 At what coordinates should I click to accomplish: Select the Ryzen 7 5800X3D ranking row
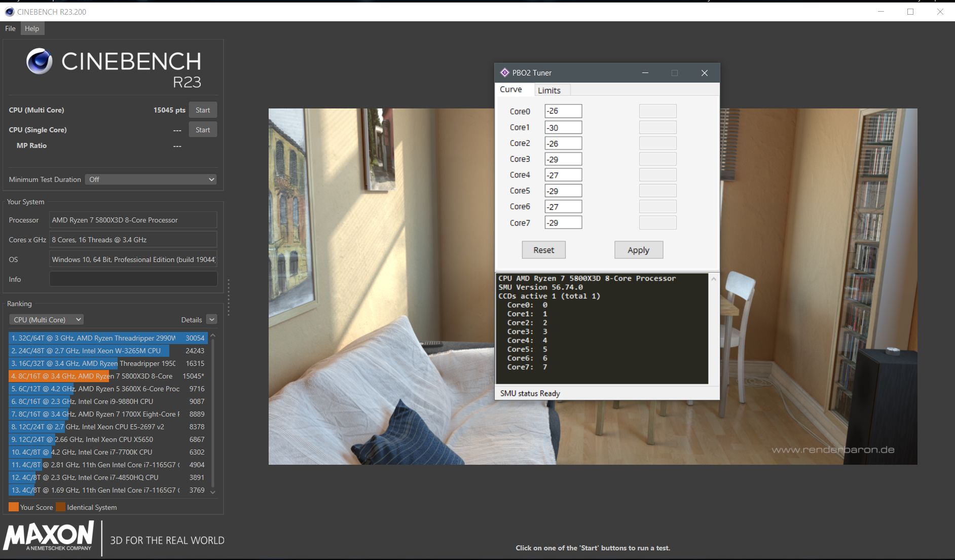108,376
